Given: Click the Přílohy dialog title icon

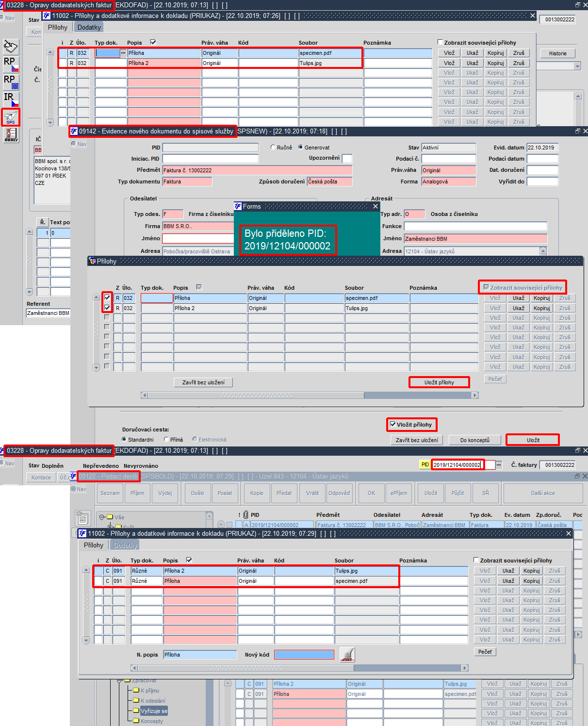Looking at the screenshot, I should tap(92, 261).
